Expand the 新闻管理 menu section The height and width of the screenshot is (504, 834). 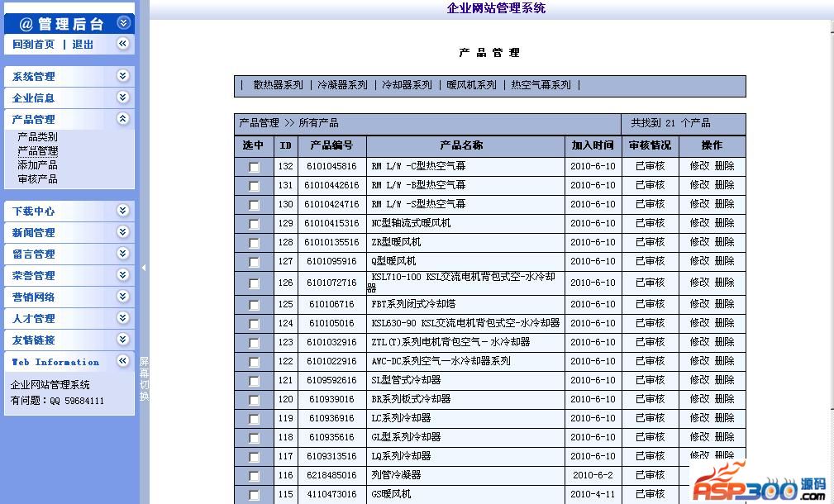tap(123, 232)
